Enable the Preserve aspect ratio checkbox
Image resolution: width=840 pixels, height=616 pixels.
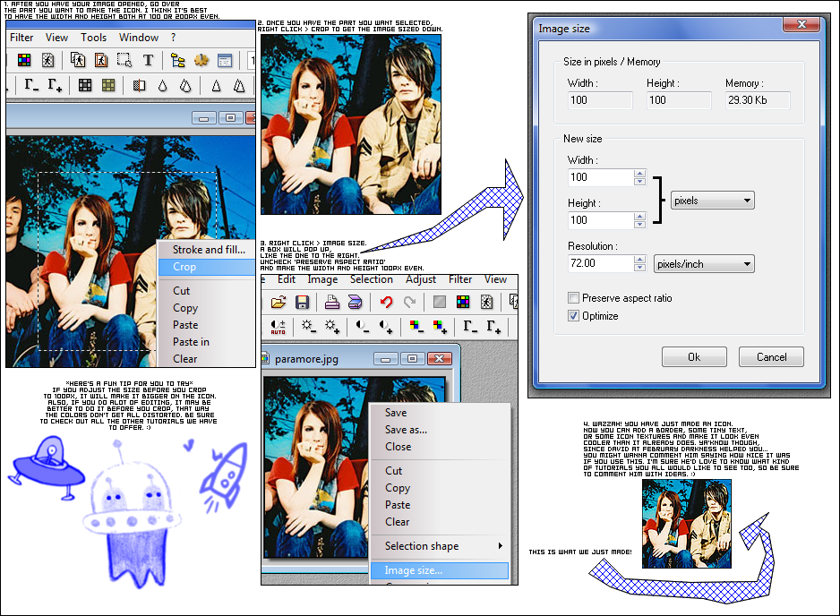click(x=574, y=298)
